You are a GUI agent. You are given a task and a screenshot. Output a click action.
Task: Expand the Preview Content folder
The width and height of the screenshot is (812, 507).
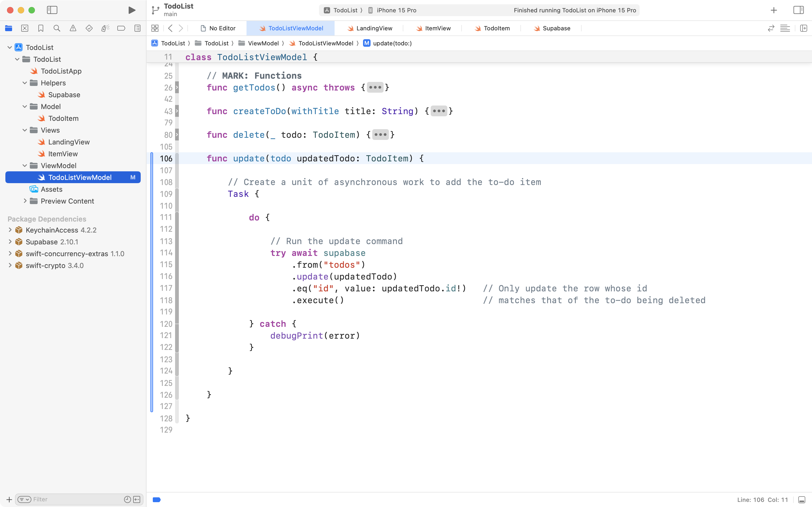[x=25, y=201]
